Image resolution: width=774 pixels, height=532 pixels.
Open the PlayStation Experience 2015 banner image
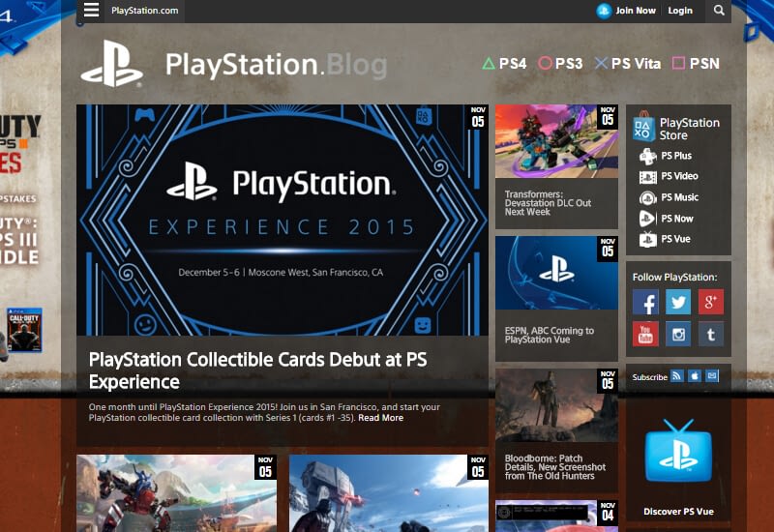[x=283, y=221]
